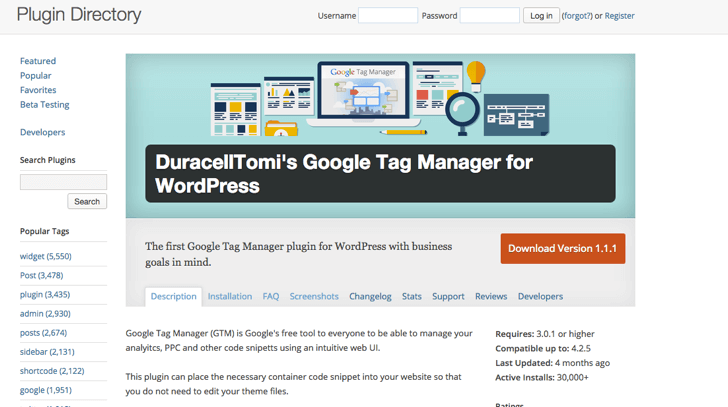This screenshot has height=407, width=728.
Task: Click the Log in button
Action: 541,15
